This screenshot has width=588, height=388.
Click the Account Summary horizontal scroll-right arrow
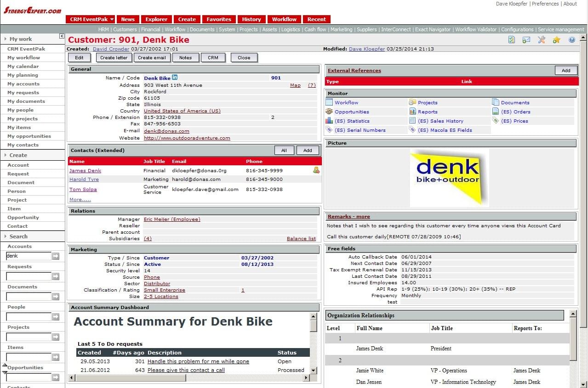306,378
